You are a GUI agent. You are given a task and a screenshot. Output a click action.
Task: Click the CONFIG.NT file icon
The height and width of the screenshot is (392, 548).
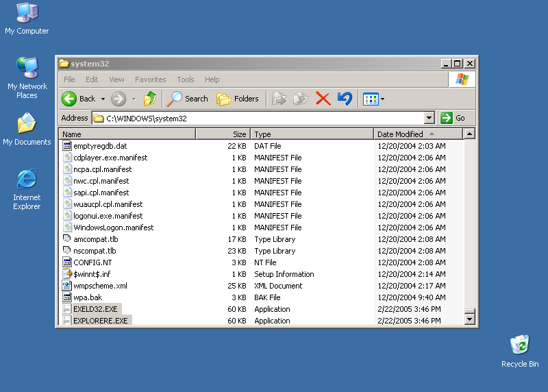coord(67,262)
